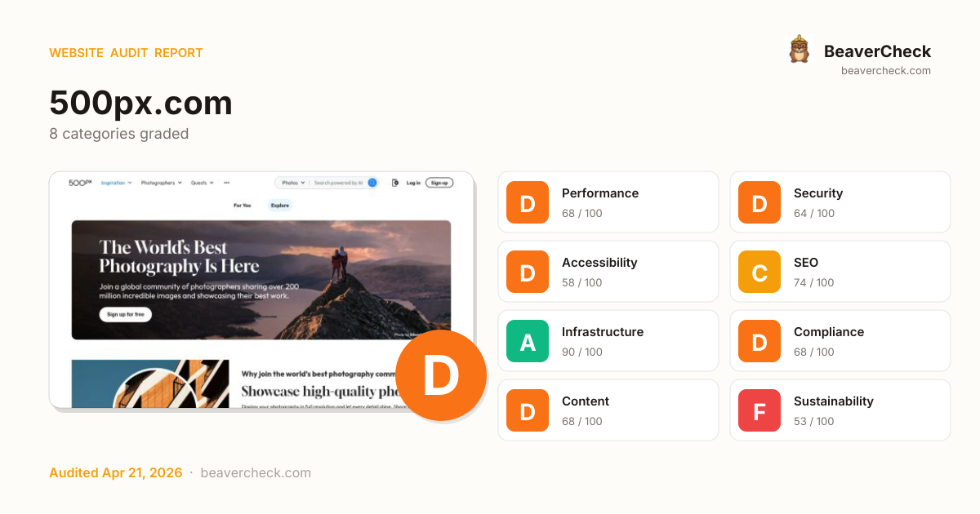Open the beavercheck.com link under the logo
Viewport: 980px width, 514px height.
point(885,71)
